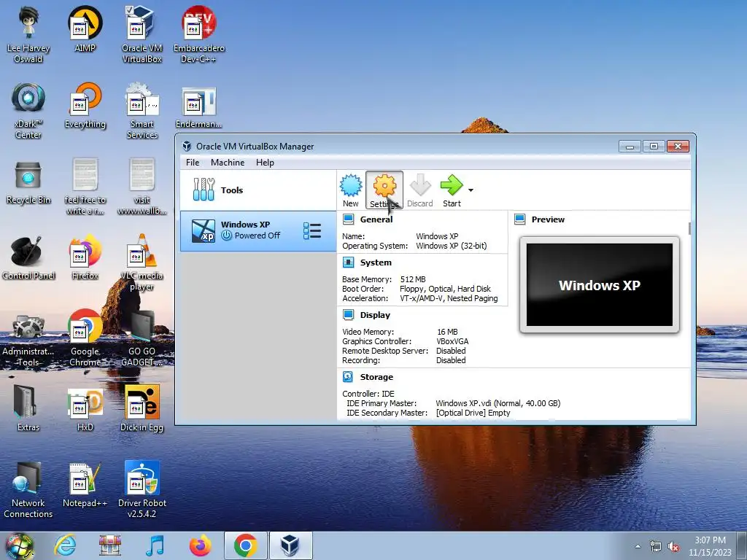Viewport: 747px width, 560px height.
Task: Select the Network Connections desktop icon
Action: coord(28,489)
